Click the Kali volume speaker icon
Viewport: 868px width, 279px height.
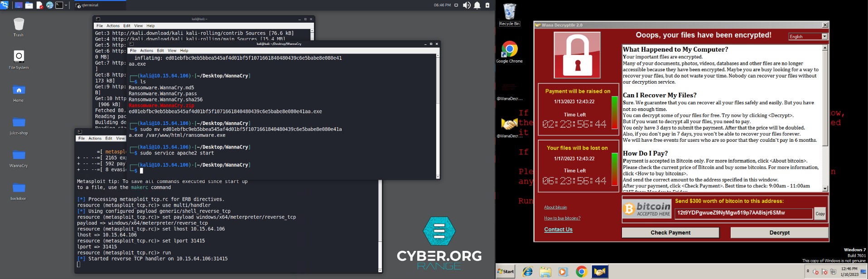467,5
